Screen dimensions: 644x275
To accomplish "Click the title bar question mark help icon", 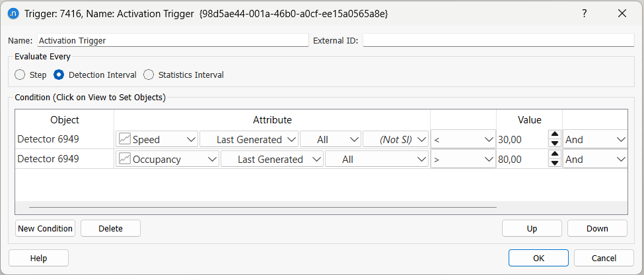I will 584,13.
